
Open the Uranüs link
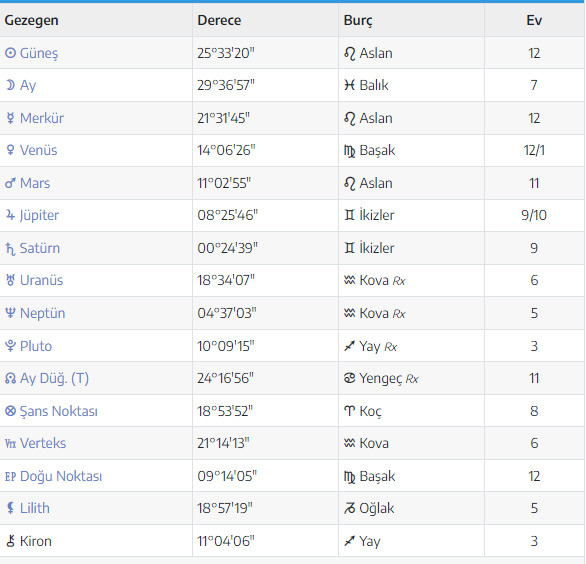[x=41, y=280]
